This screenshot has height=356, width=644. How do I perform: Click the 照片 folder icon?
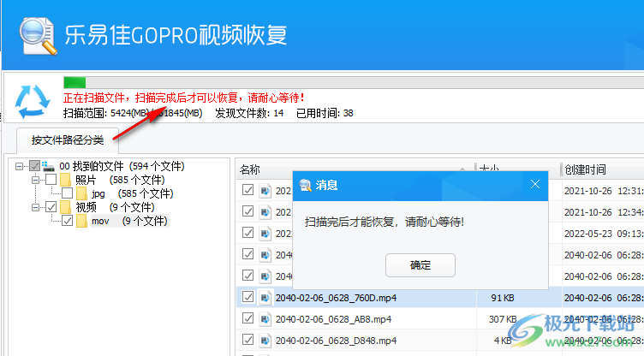coord(65,180)
